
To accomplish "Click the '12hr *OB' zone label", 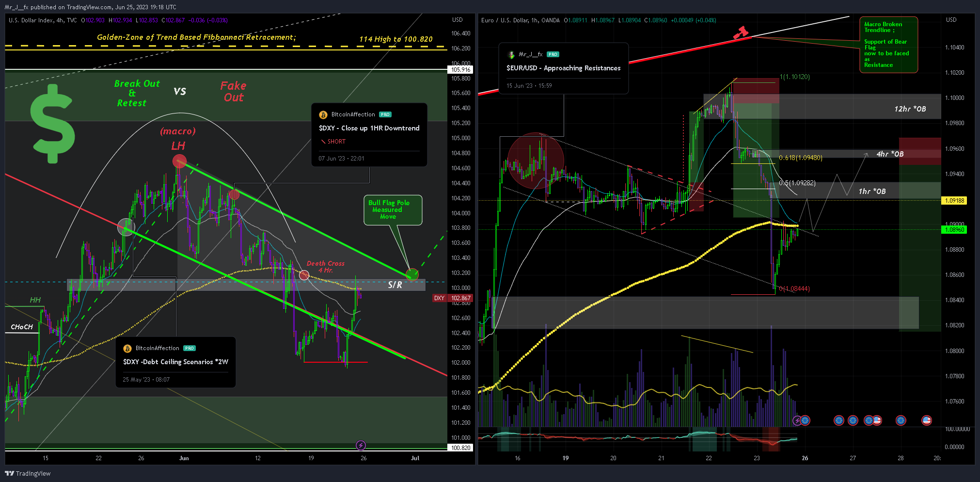I will coord(910,109).
